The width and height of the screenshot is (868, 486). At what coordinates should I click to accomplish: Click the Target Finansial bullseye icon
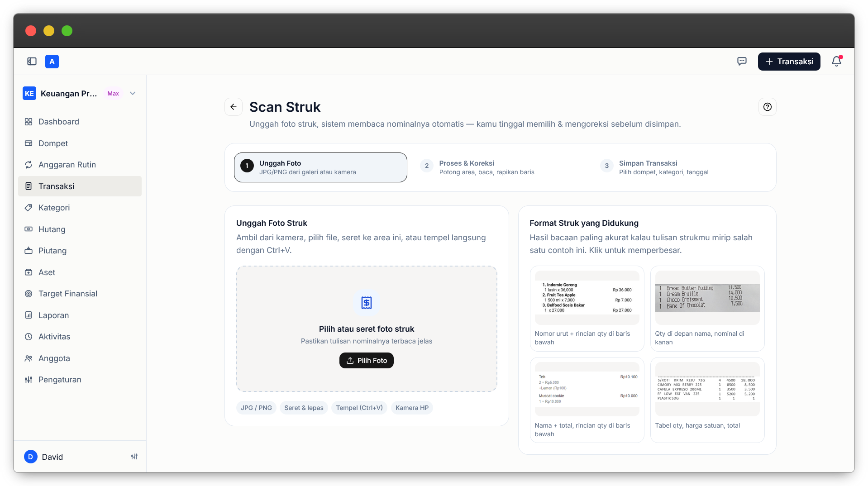(x=29, y=294)
